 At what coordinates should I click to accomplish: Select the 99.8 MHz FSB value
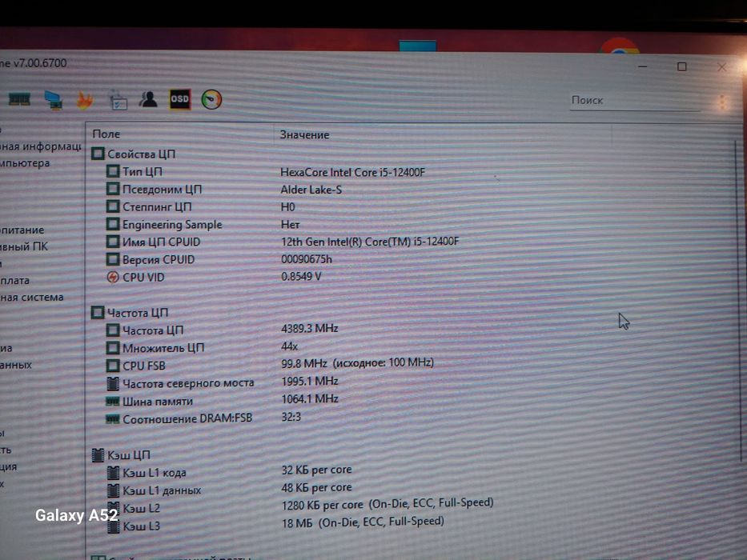coord(357,363)
